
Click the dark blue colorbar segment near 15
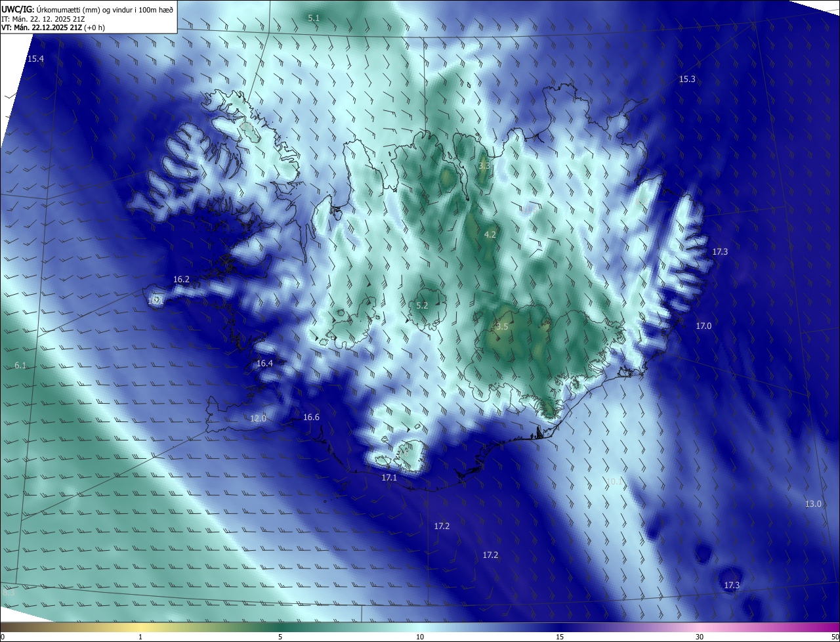pos(560,627)
